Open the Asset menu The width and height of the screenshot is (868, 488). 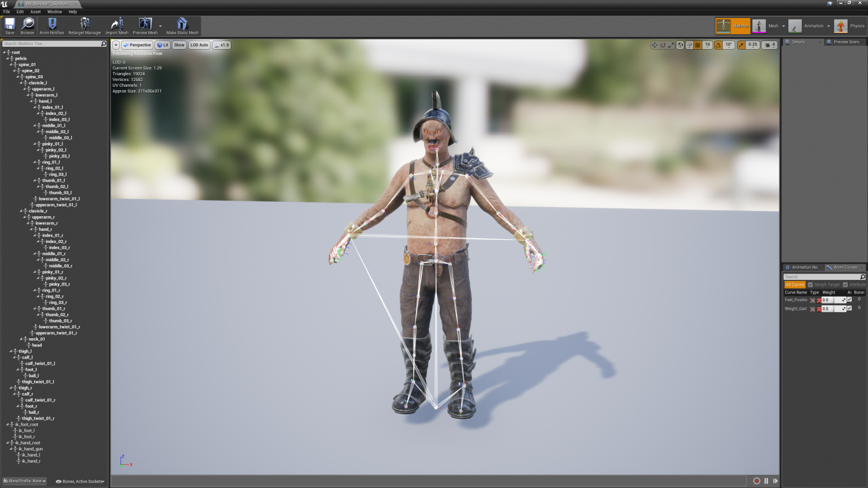tap(35, 12)
